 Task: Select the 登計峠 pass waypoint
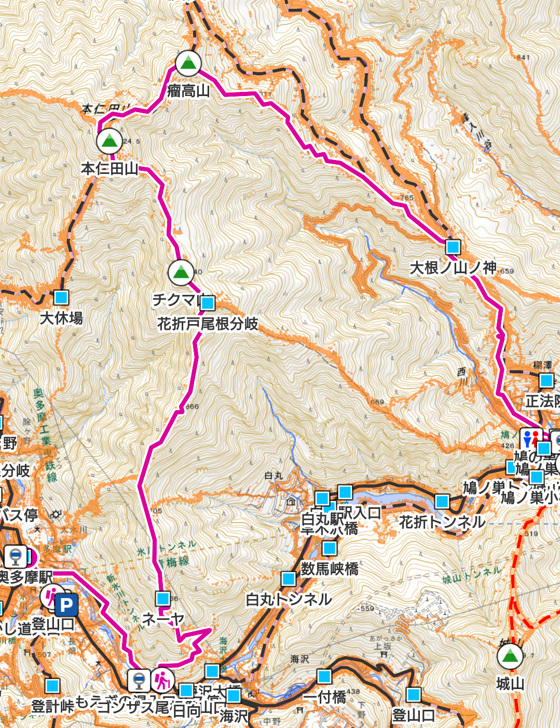(x=52, y=686)
